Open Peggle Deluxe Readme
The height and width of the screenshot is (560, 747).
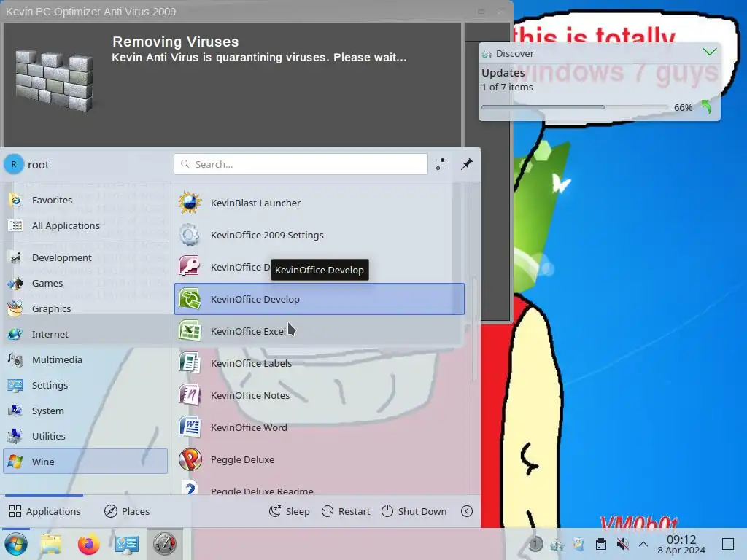(320, 488)
